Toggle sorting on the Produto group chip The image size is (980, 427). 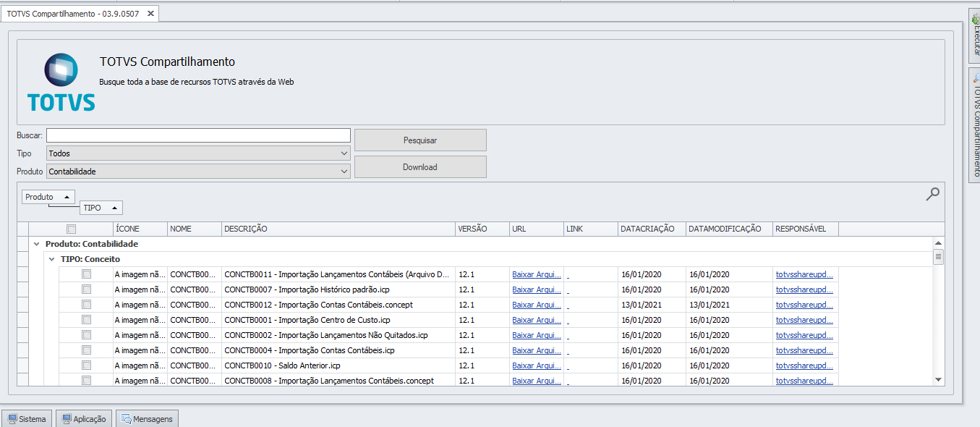pos(48,197)
